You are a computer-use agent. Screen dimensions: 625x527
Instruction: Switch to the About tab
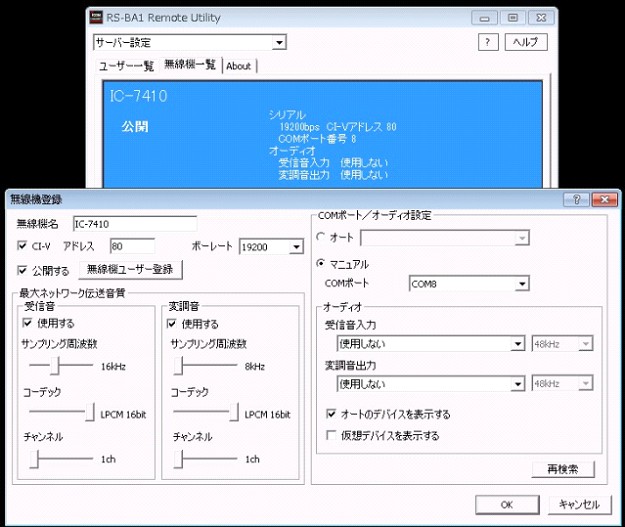pyautogui.click(x=239, y=66)
